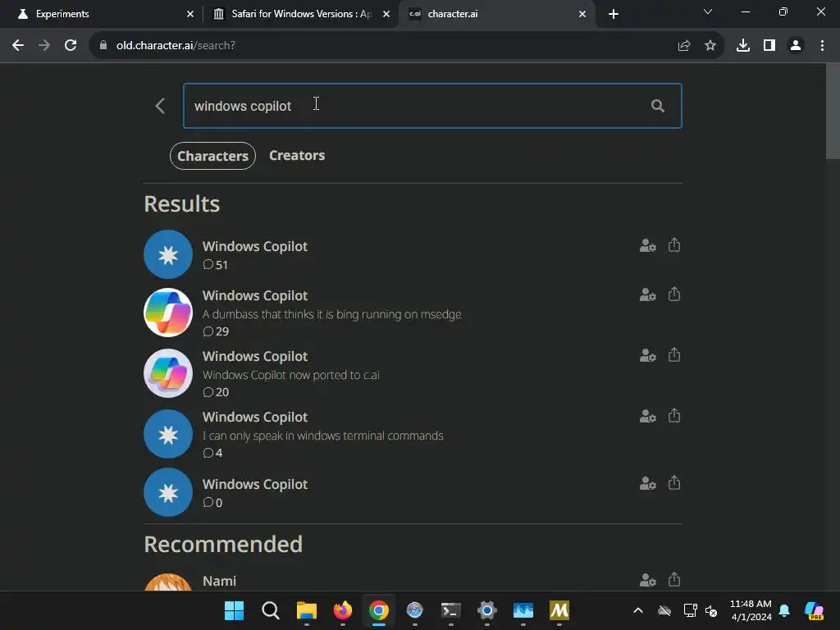Click creator icon for Copilot with 0 chats
Image resolution: width=840 pixels, height=630 pixels.
click(x=648, y=483)
